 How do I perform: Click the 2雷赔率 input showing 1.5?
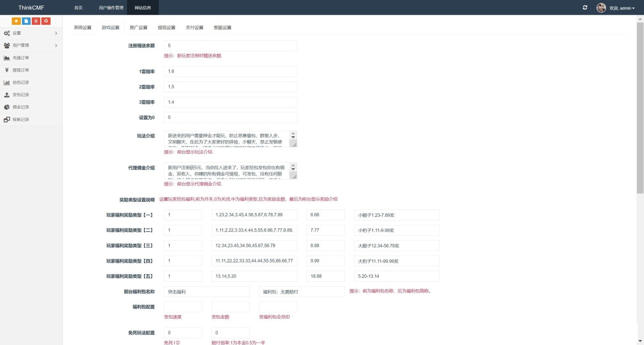[230, 87]
